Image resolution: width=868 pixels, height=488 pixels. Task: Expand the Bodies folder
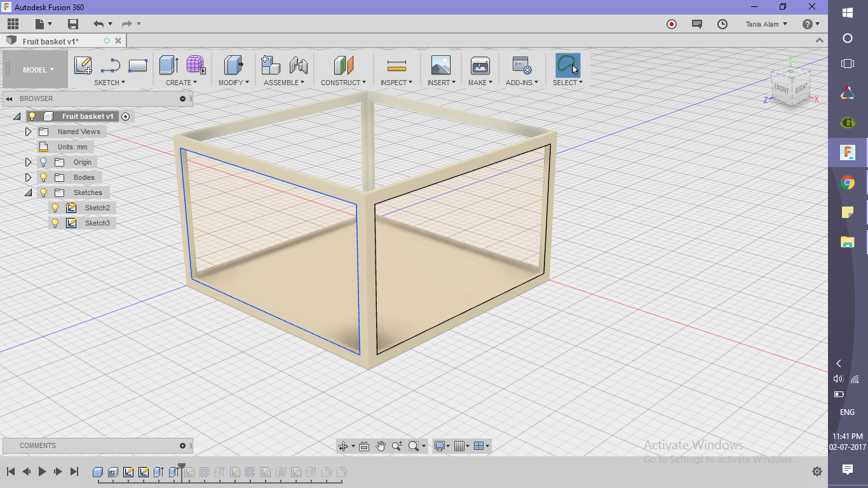pyautogui.click(x=28, y=177)
